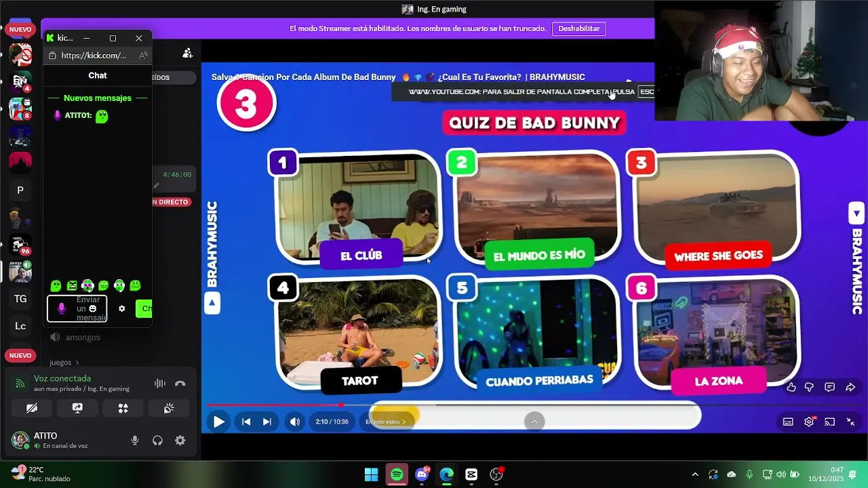The height and width of the screenshot is (488, 868).
Task: Expand the juegos channel category
Action: tap(64, 363)
